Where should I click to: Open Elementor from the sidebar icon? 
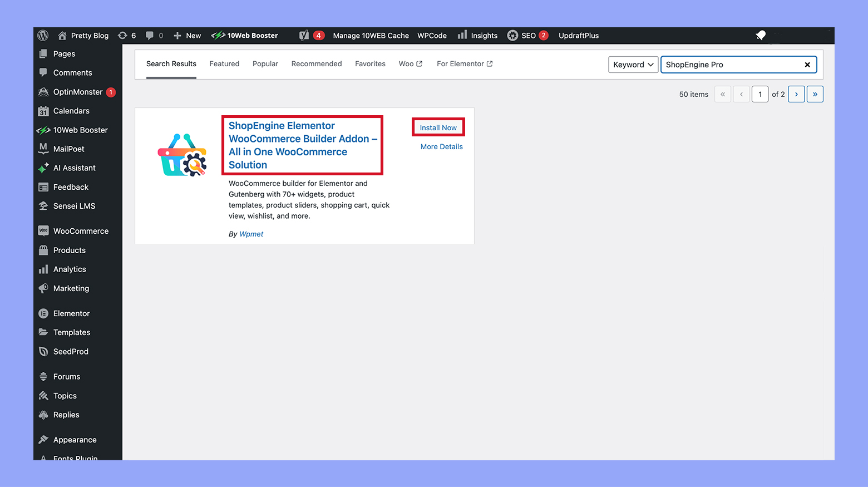[43, 313]
